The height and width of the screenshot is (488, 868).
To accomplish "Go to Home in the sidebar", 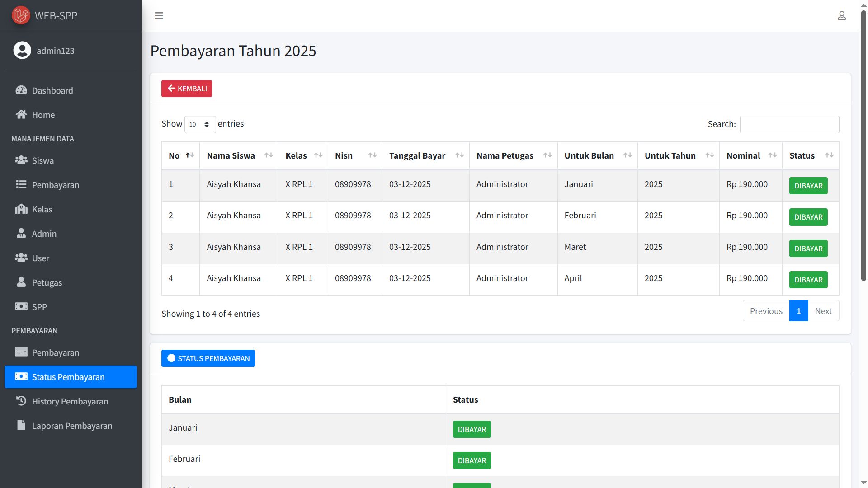I will pyautogui.click(x=43, y=115).
